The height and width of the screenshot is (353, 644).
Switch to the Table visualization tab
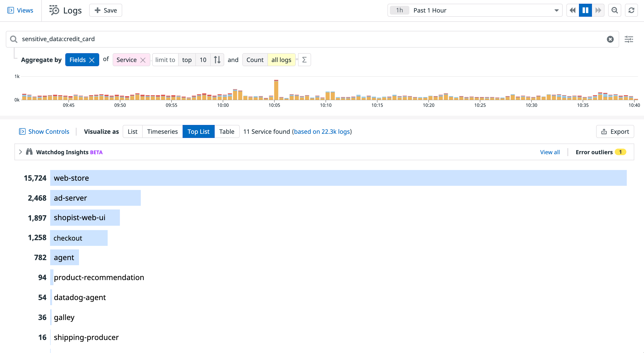click(x=227, y=131)
